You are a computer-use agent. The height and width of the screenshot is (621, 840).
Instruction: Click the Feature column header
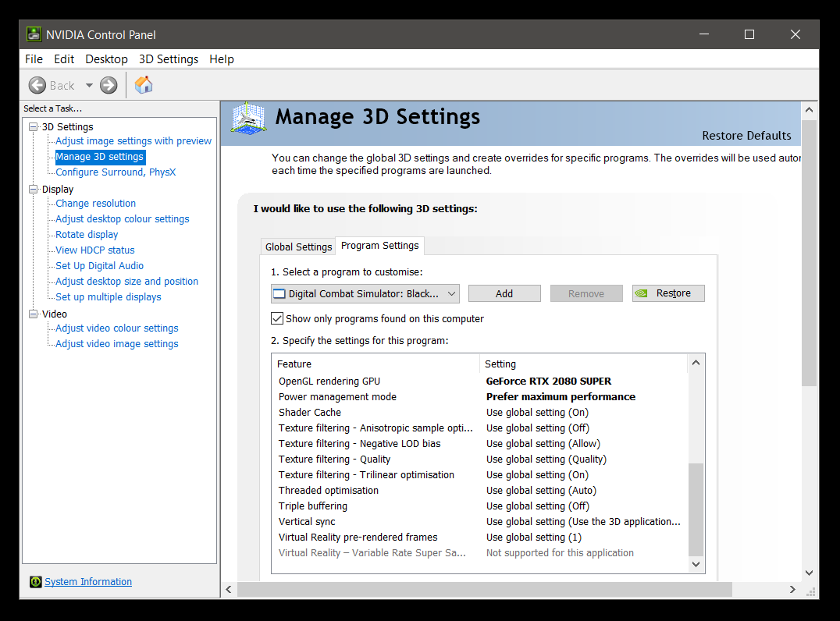tap(376, 364)
